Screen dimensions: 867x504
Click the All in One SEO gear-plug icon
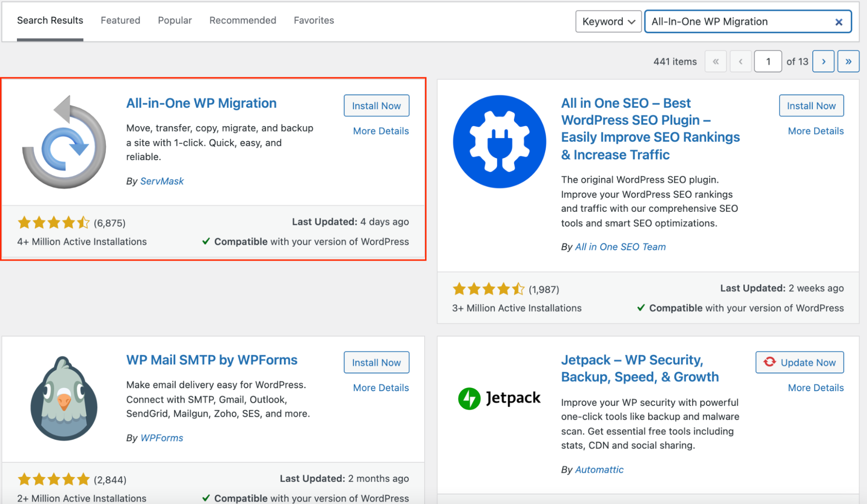(499, 142)
